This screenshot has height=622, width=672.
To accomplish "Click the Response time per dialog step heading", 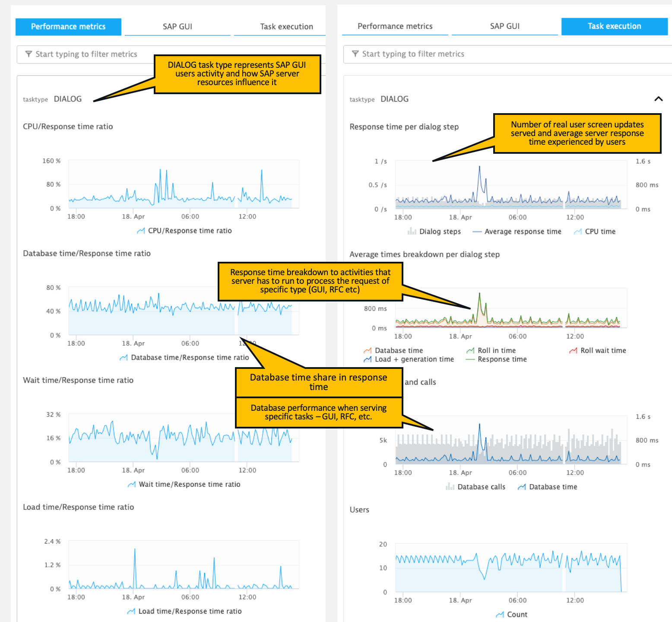I will pyautogui.click(x=404, y=127).
